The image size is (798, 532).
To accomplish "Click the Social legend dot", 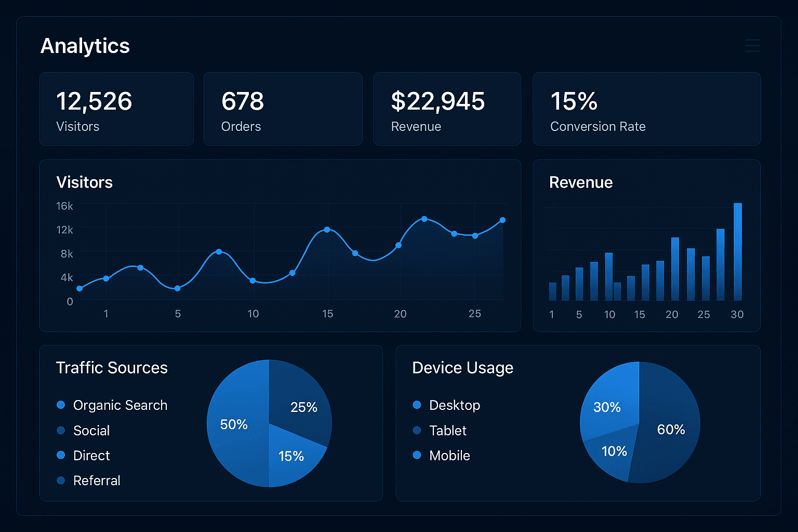I will pos(61,430).
